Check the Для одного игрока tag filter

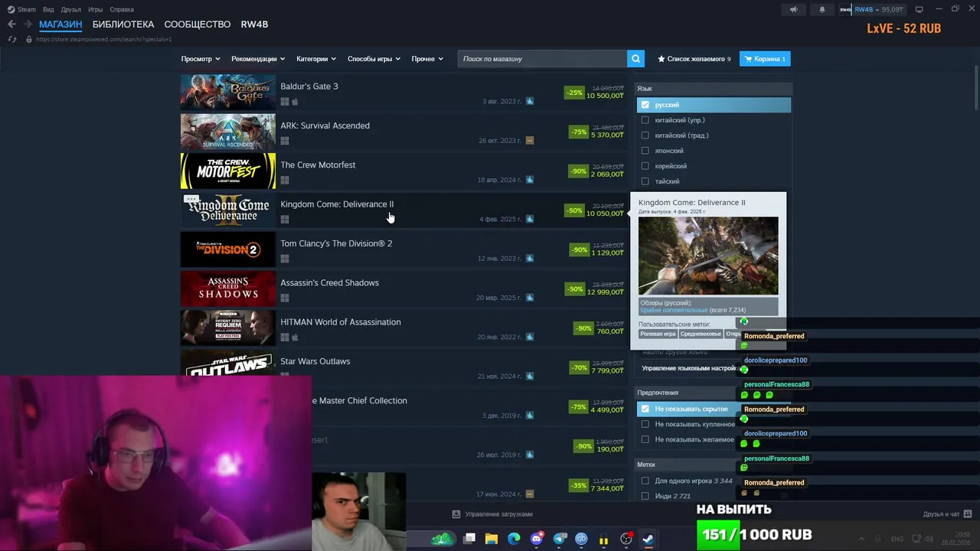point(645,481)
